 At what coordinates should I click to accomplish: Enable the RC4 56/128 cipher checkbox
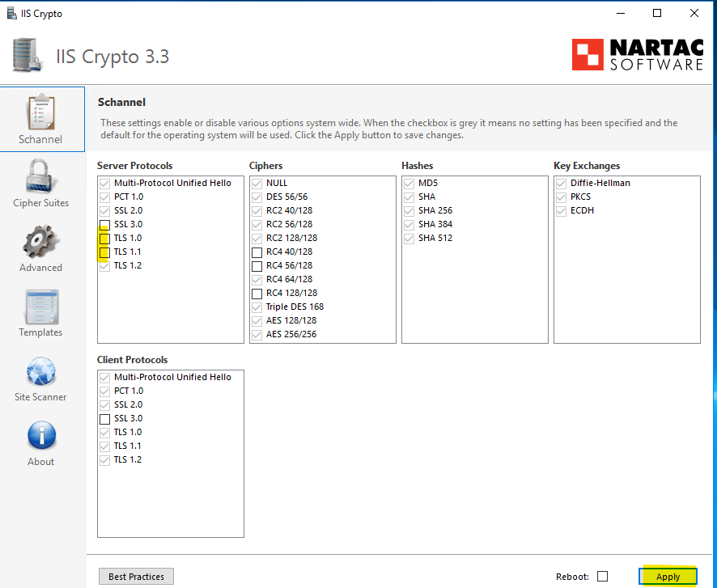(x=257, y=266)
